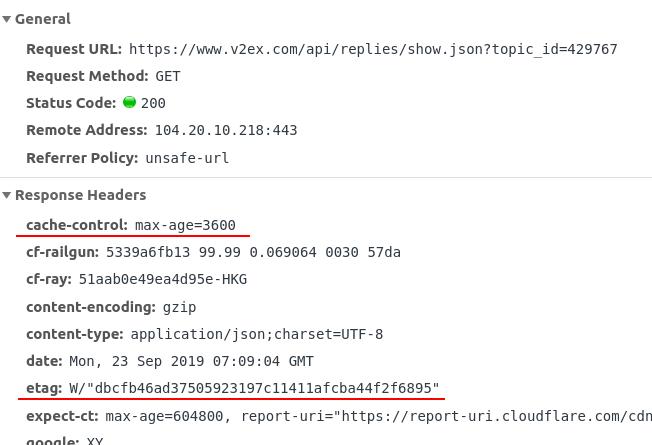Click the content-type application/json value
The height and width of the screenshot is (445, 652).
(256, 334)
